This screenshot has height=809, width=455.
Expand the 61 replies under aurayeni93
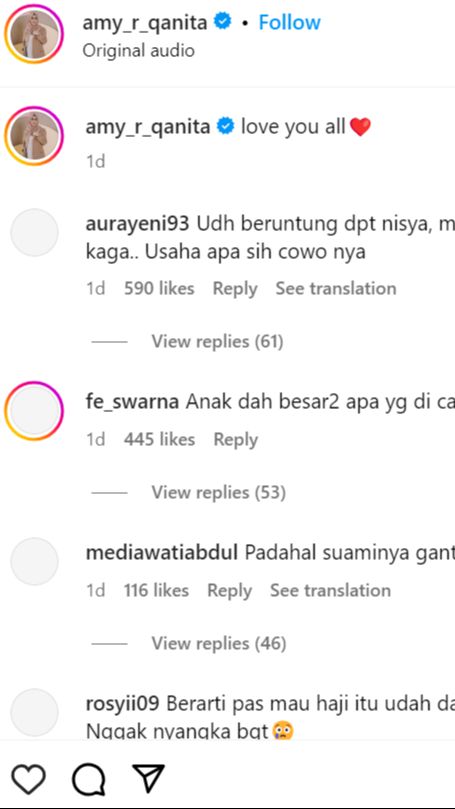(217, 342)
